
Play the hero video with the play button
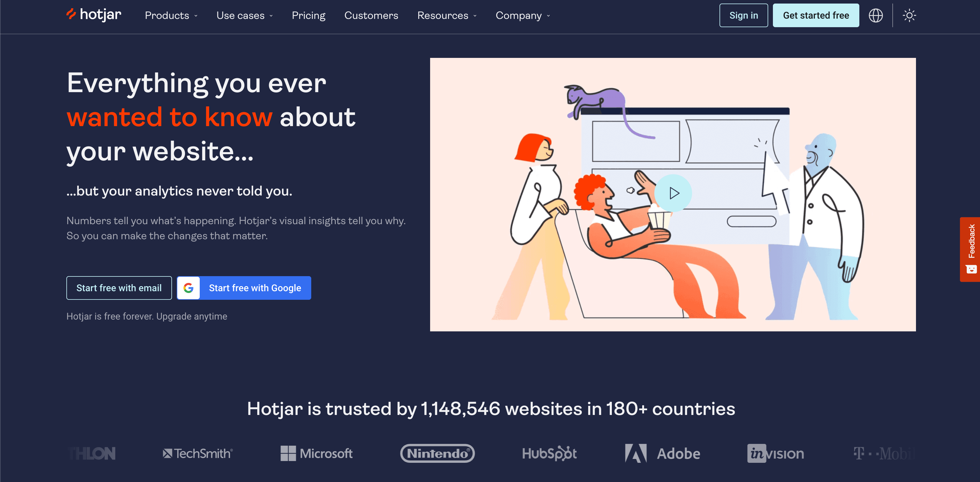tap(673, 193)
